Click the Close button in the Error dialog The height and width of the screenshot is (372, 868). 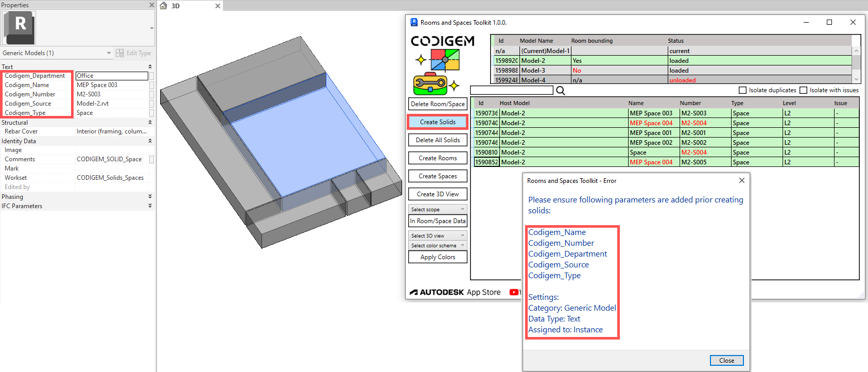click(x=727, y=361)
